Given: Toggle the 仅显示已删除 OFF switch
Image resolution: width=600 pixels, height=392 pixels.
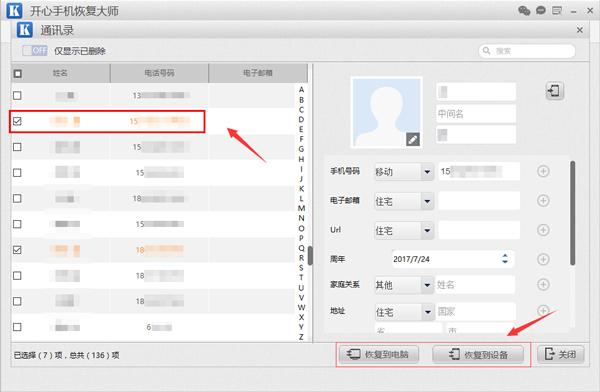Looking at the screenshot, I should point(34,51).
